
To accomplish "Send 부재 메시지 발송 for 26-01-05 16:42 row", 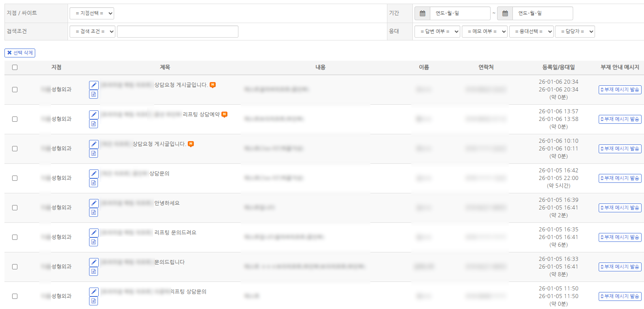I will (620, 178).
